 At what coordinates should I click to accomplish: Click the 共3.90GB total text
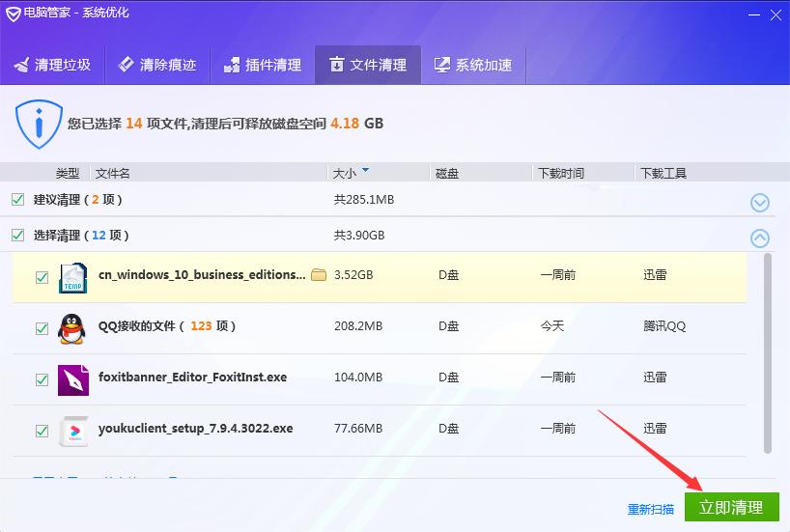coord(359,235)
